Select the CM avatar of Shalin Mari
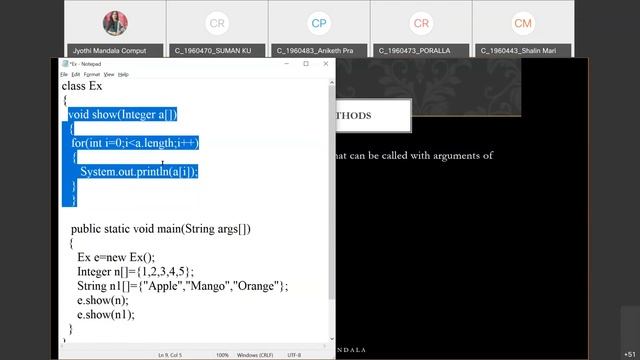Viewport: 640px width, 360px height. pos(523,23)
